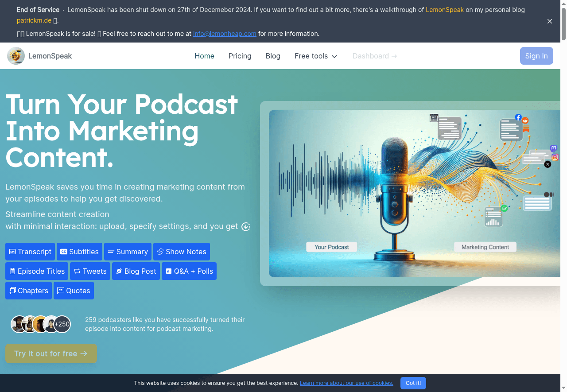
Task: Open the Pricing page
Action: [x=240, y=56]
